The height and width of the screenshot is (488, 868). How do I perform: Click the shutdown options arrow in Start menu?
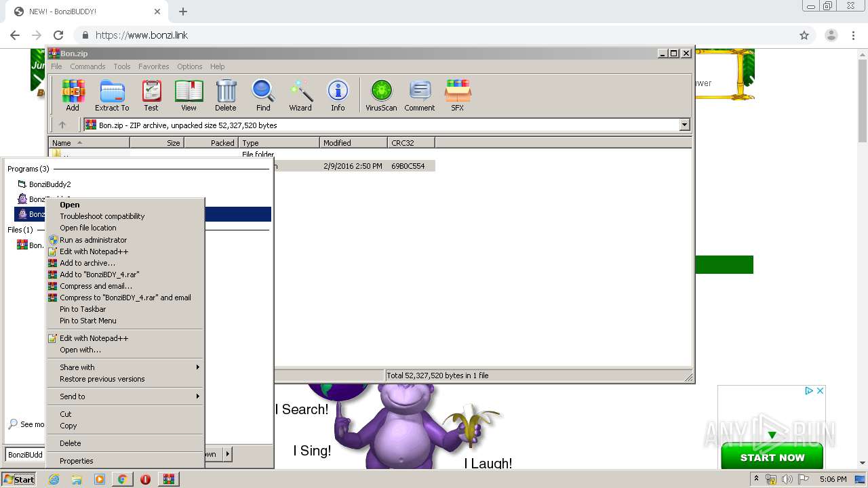click(227, 454)
